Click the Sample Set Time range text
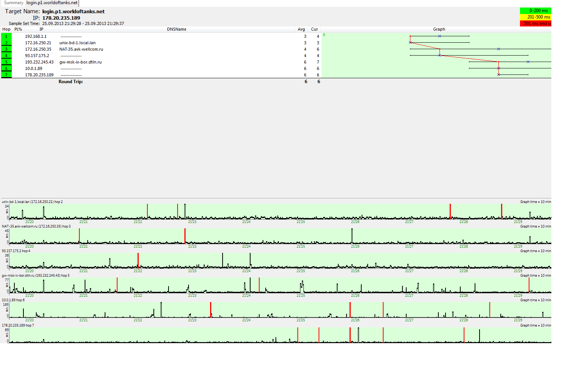Image resolution: width=588 pixels, height=392 pixels. click(x=83, y=23)
